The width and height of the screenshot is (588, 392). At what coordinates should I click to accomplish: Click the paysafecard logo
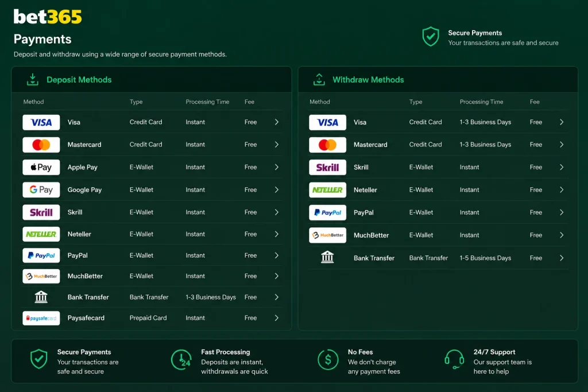coord(41,318)
